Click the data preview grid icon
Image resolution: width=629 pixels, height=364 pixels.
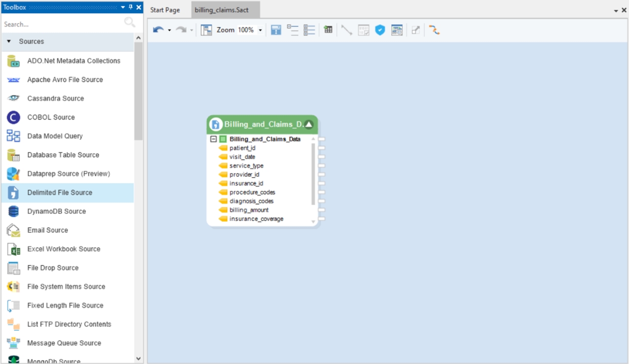coord(328,30)
